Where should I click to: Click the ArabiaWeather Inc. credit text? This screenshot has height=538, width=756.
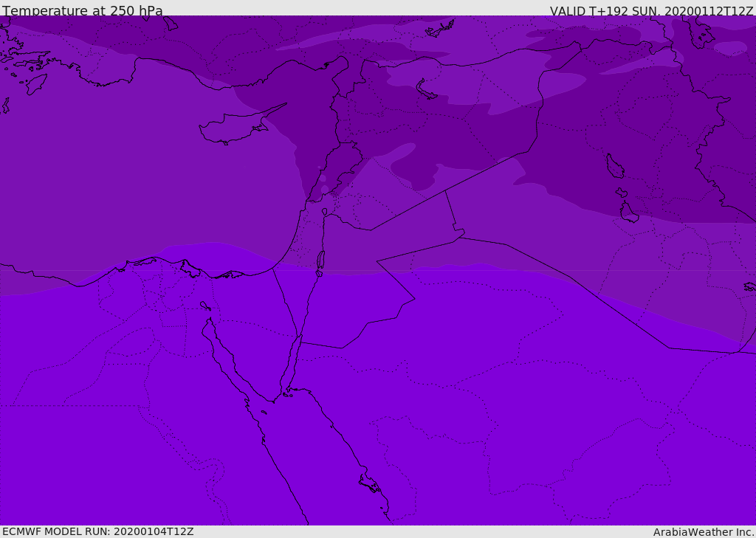click(x=704, y=532)
